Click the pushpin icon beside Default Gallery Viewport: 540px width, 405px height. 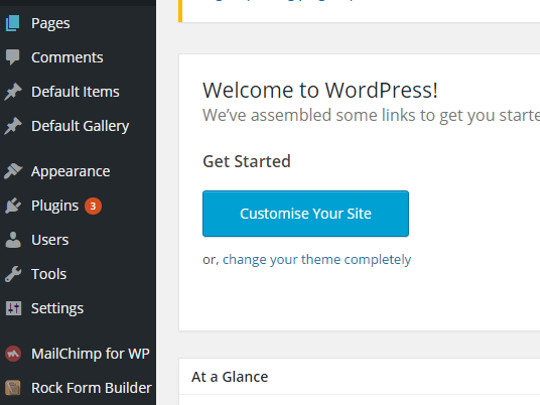(13, 126)
